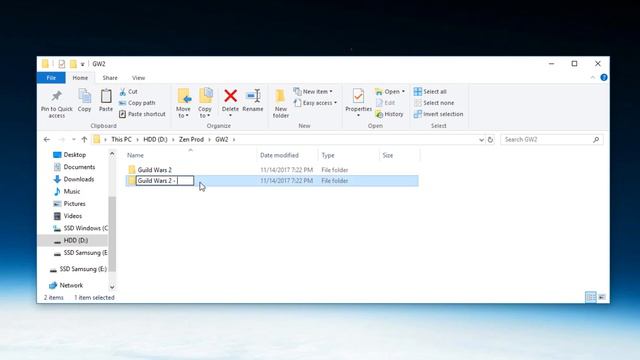Click Zen Prod in the address path
Image resolution: width=640 pixels, height=360 pixels.
point(191,140)
